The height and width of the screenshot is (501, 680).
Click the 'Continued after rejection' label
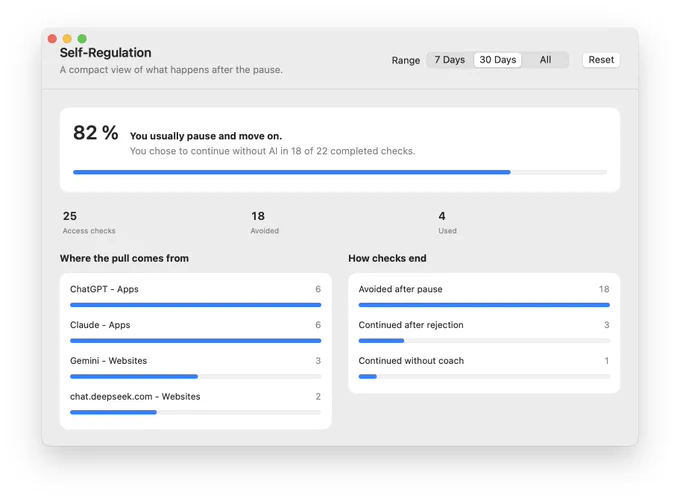pyautogui.click(x=411, y=325)
